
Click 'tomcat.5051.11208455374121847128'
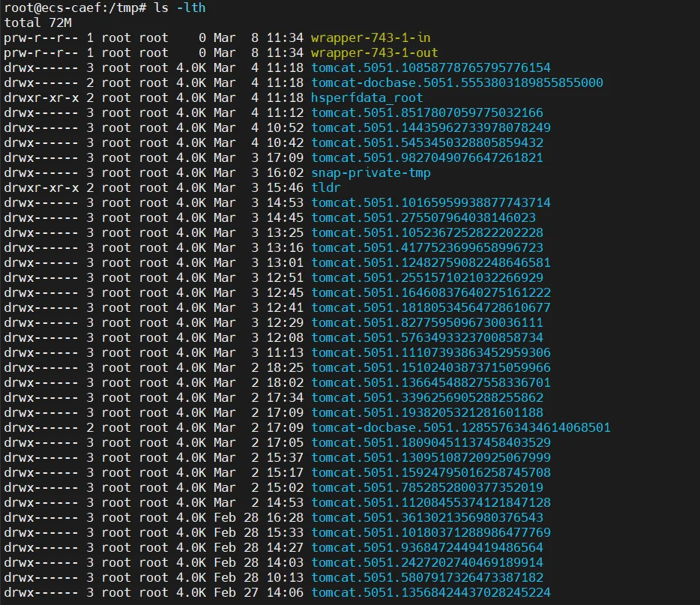coord(431,503)
